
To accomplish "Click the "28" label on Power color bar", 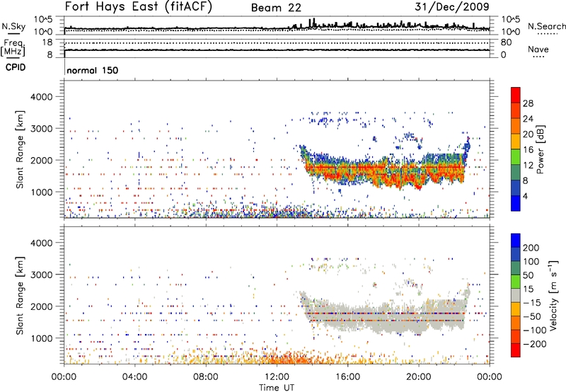I will point(528,103).
